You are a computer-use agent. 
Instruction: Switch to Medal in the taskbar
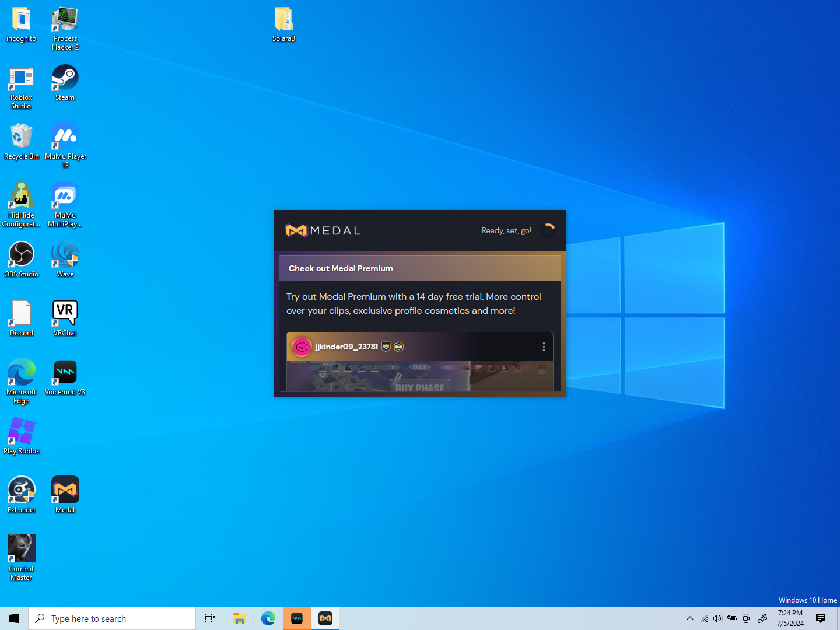[x=325, y=618]
